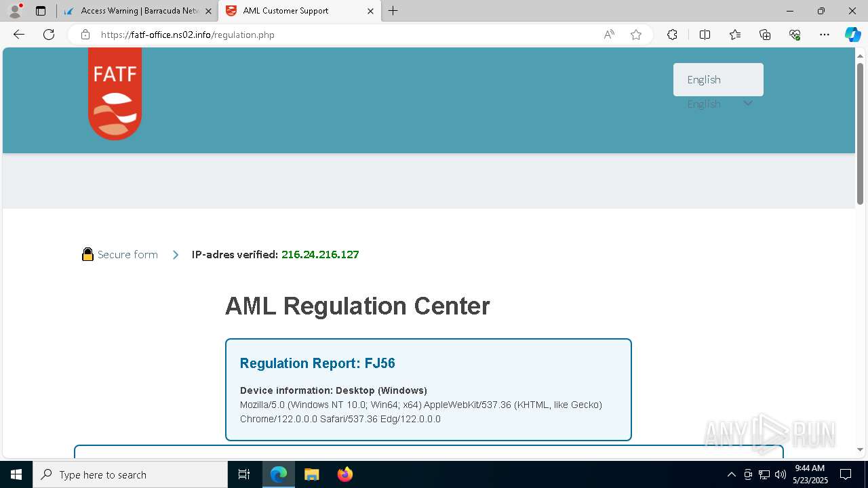Viewport: 868px width, 488px height.
Task: Close the AML Customer Support tab
Action: pos(370,11)
